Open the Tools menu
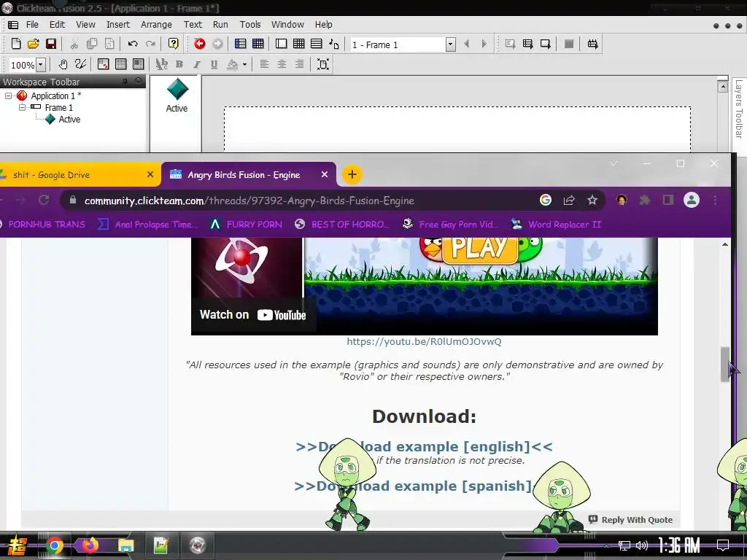747x560 pixels. coord(250,25)
